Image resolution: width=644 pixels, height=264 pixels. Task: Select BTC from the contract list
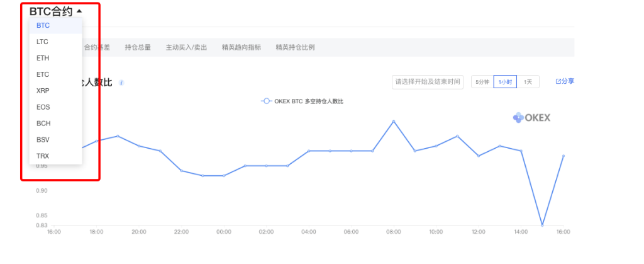coord(43,25)
